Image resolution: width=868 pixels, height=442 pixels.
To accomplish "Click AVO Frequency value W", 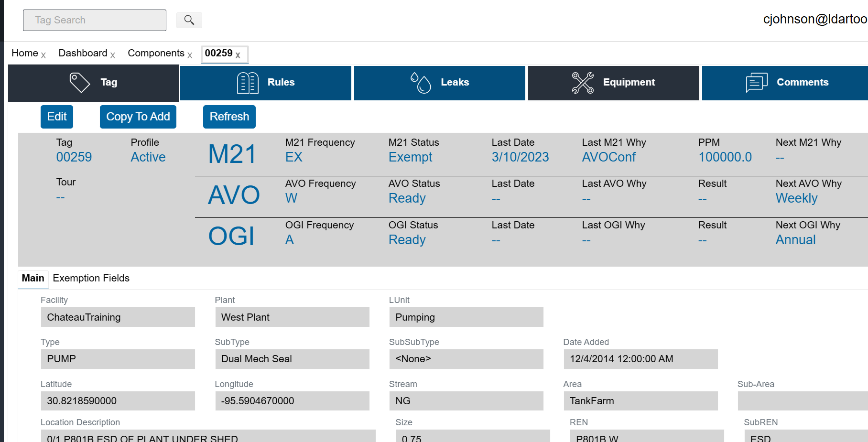I will click(291, 198).
